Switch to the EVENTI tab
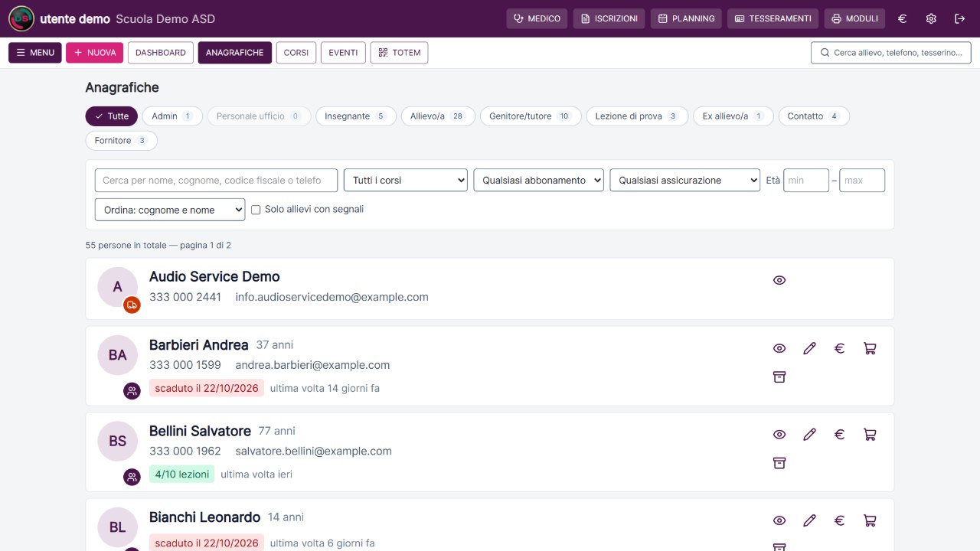Viewport: 980px width, 551px height. (343, 53)
